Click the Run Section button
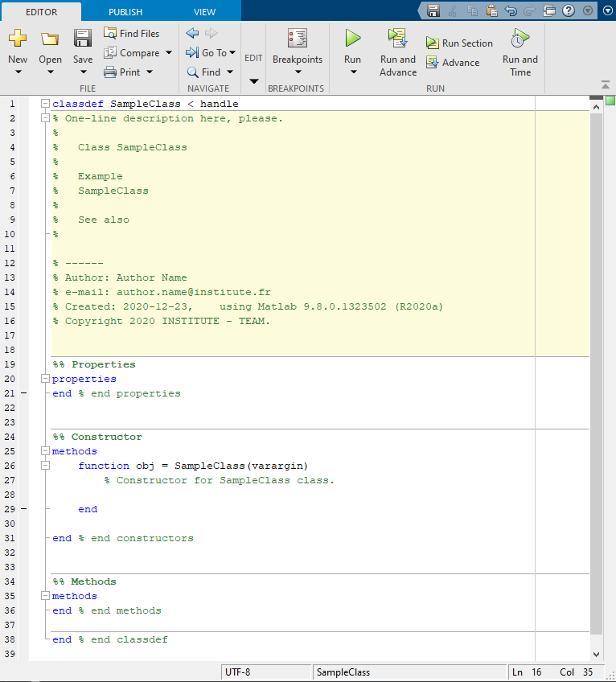Image resolution: width=616 pixels, height=682 pixels. 459,43
